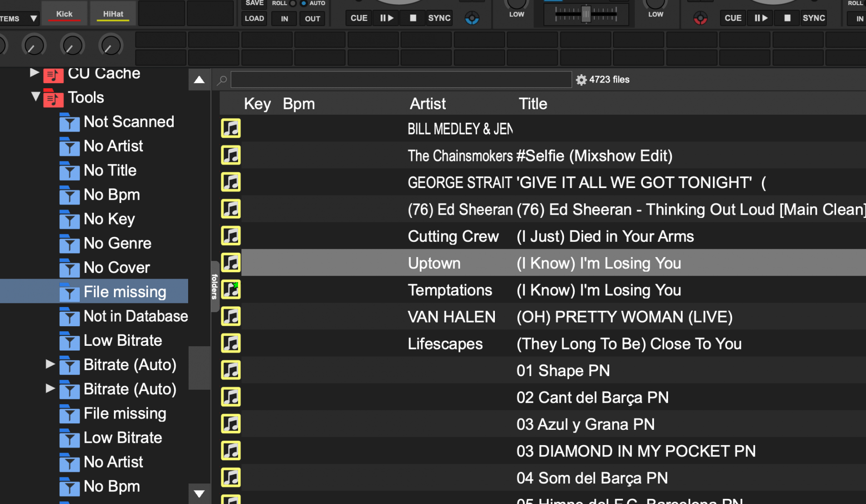Click the music icon beside Lifescapes track
The image size is (866, 504).
click(231, 343)
